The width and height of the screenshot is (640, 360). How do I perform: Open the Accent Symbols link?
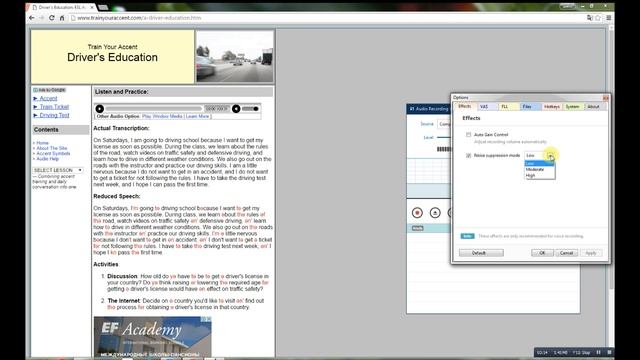[x=53, y=153]
